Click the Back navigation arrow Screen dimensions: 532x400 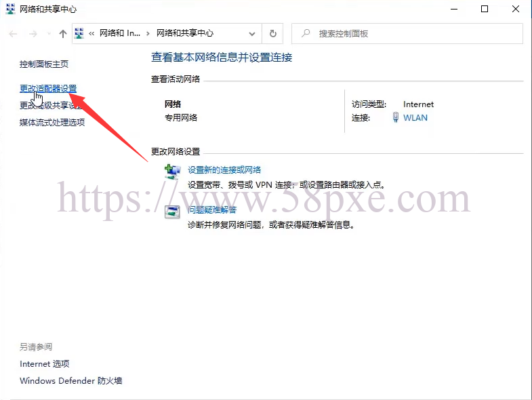point(13,34)
